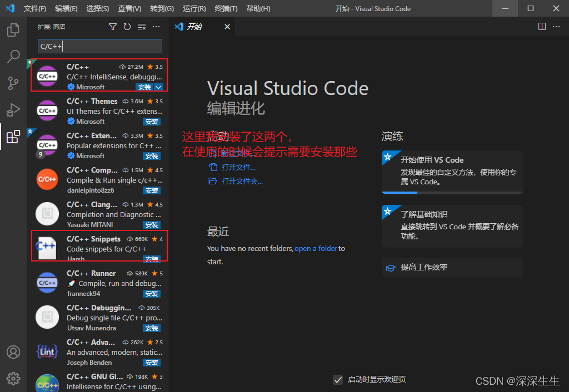Screen dimensions: 569x392
Task: Install the C/C++ Debugging extension
Action: pyautogui.click(x=152, y=328)
